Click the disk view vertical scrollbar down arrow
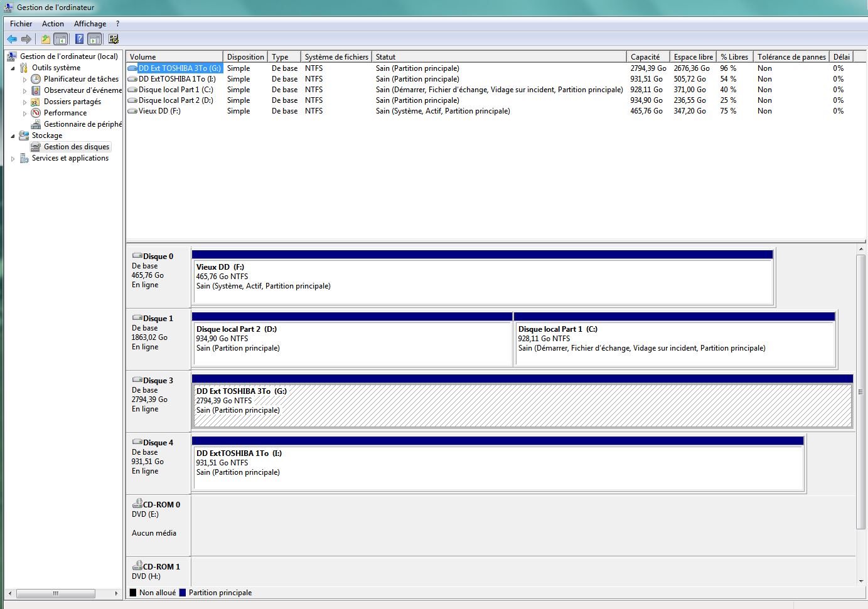Image resolution: width=868 pixels, height=609 pixels. pyautogui.click(x=861, y=581)
